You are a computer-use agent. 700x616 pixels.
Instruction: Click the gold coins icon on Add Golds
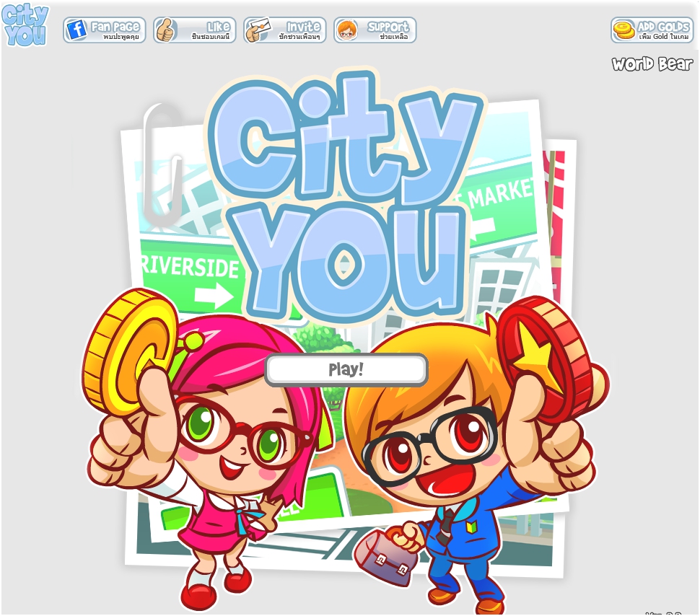[x=624, y=30]
